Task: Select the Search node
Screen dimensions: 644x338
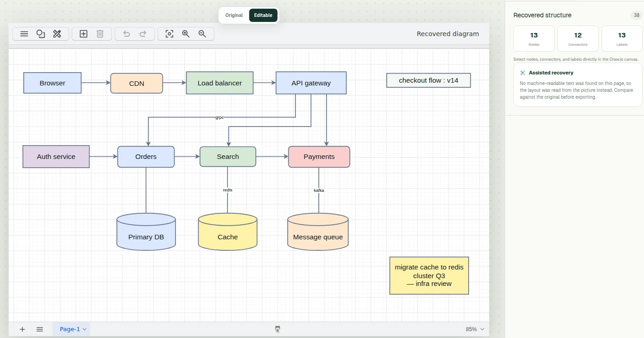Action: click(228, 157)
